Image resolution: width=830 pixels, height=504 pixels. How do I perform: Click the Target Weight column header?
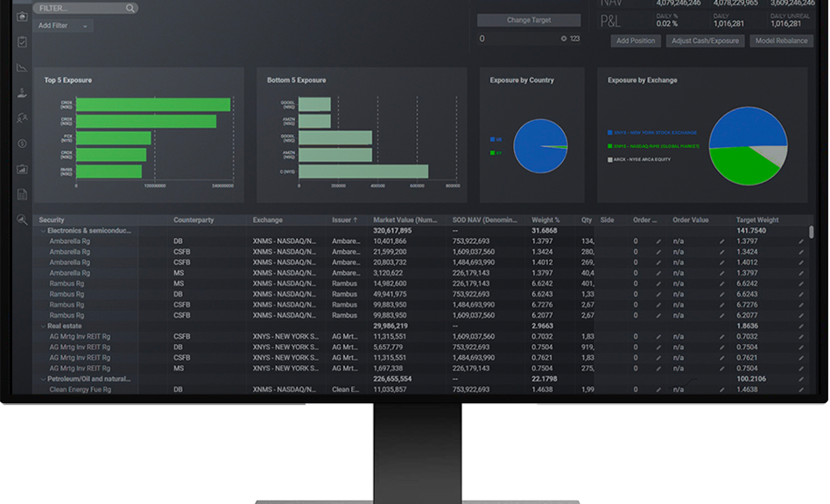757,220
